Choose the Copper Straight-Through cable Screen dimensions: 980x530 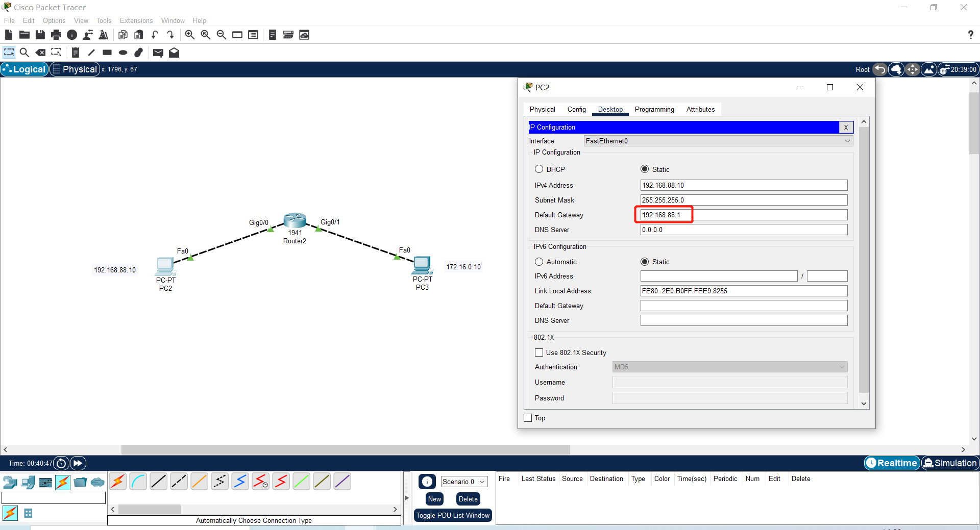tap(159, 481)
